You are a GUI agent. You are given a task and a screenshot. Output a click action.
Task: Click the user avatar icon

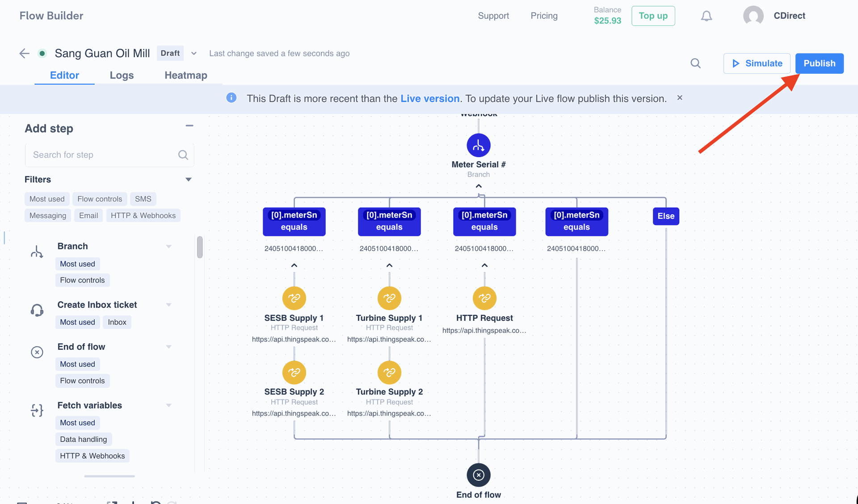pos(753,16)
